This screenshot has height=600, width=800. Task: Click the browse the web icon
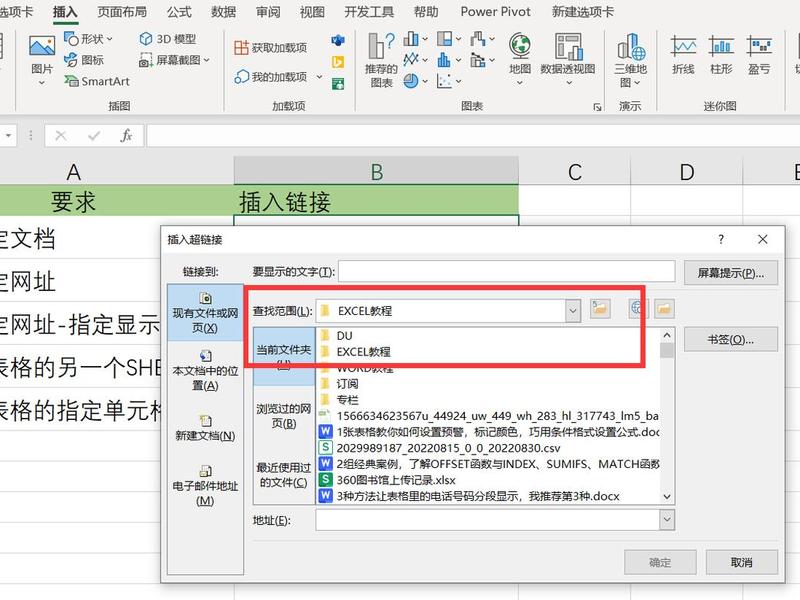[x=637, y=309]
